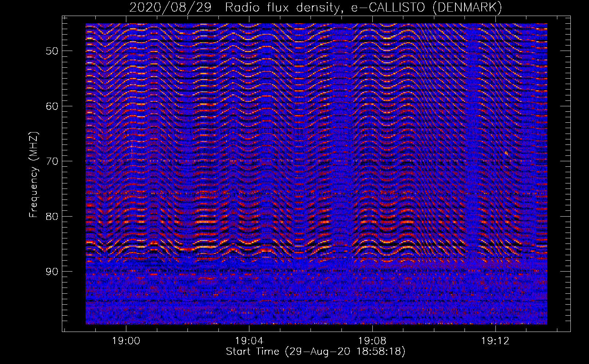Click the 60 frequency tick label

(52, 106)
